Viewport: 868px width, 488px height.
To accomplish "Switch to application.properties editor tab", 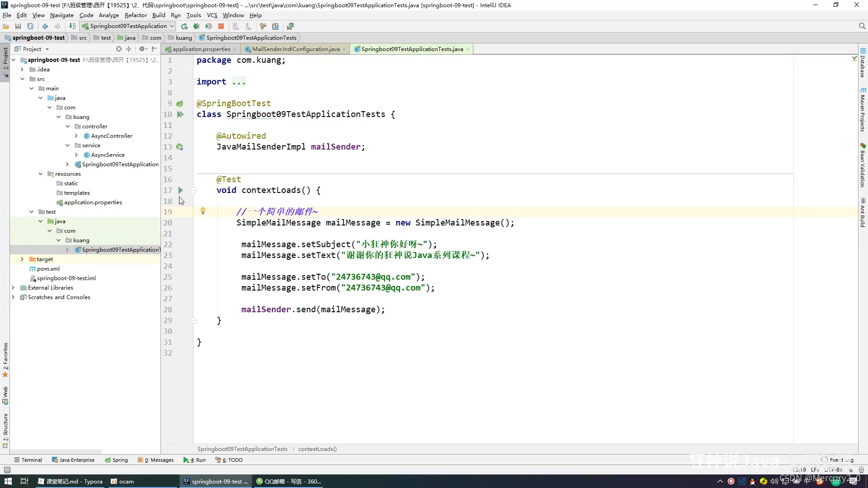I will 201,49.
